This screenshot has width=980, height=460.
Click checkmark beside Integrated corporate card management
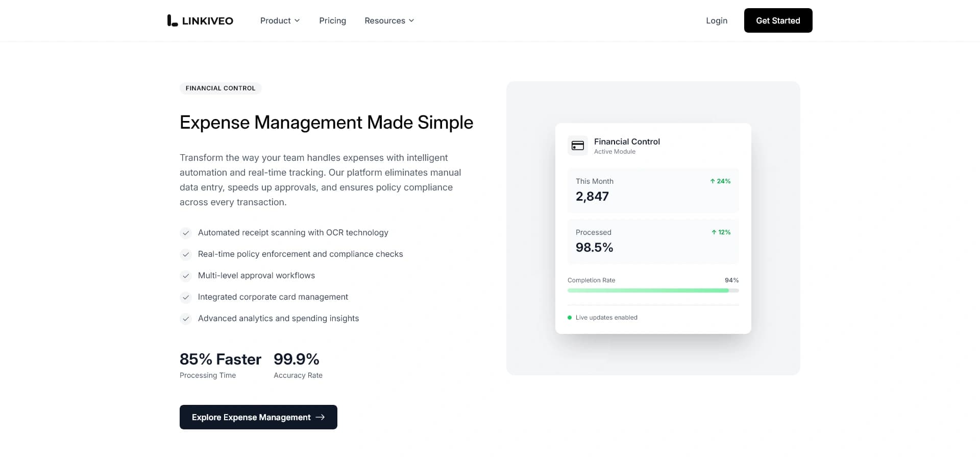pyautogui.click(x=186, y=297)
